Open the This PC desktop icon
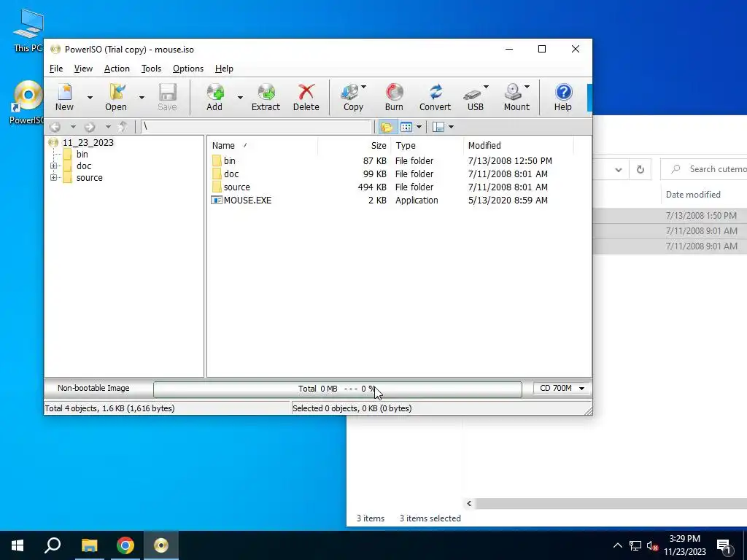The width and height of the screenshot is (747, 560). click(x=28, y=31)
